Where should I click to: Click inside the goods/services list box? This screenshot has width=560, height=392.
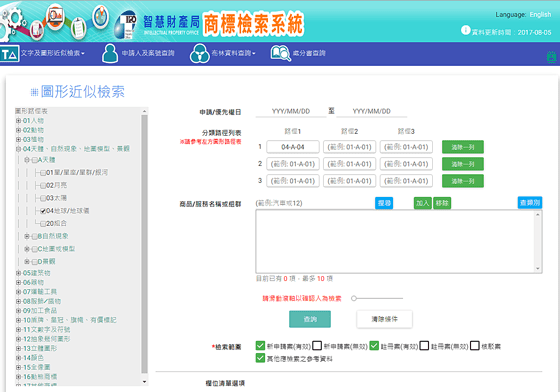[x=395, y=241]
